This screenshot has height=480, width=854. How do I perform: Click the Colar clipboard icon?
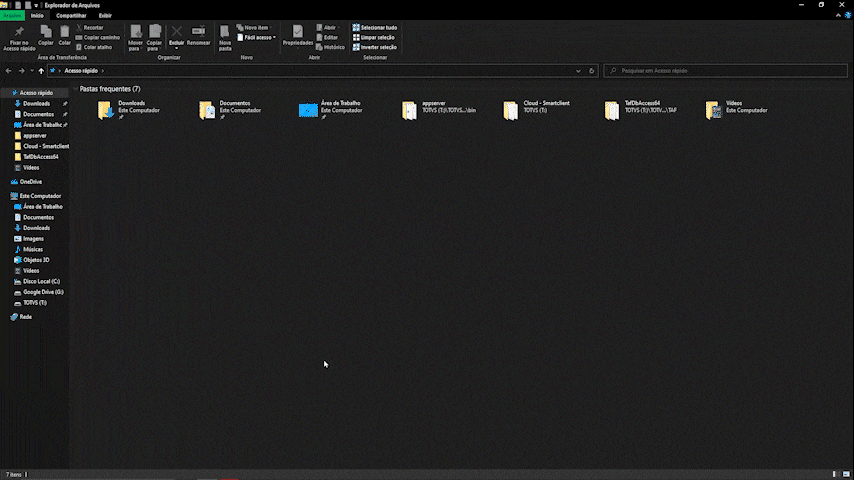(x=64, y=32)
